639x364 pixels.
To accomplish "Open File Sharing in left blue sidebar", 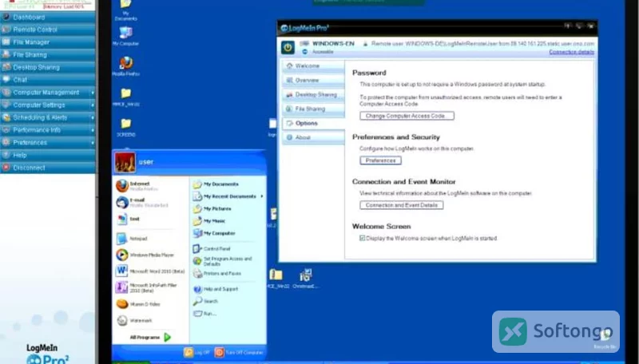I will [x=48, y=55].
